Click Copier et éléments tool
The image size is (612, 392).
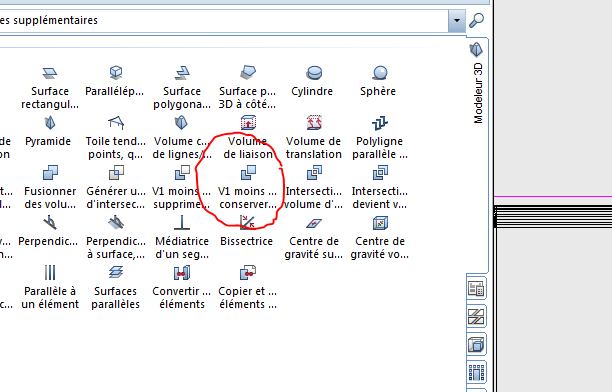click(247, 287)
